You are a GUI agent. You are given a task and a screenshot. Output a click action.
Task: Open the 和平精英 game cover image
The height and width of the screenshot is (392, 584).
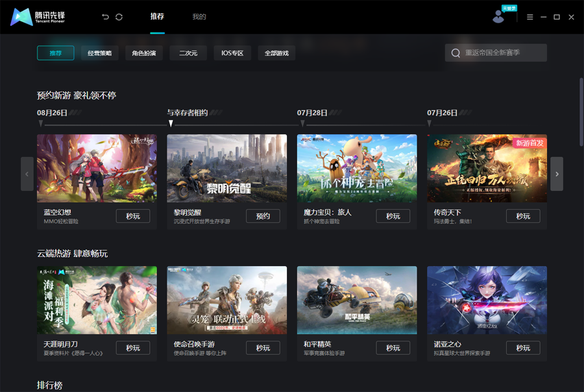[357, 300]
